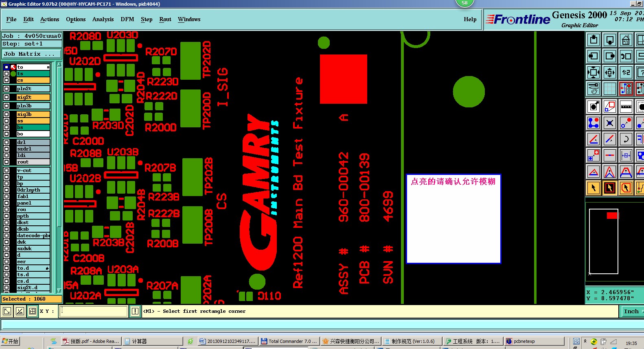Click the copy square-to-circle icon
Image resolution: width=644 pixels, height=349 pixels.
click(594, 155)
